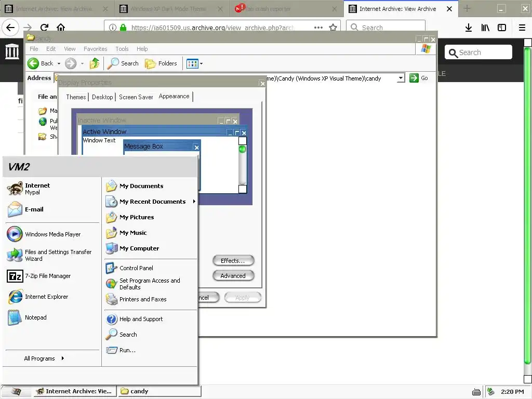The image size is (532, 399).
Task: Open Explorer Edit menu
Action: pyautogui.click(x=51, y=49)
